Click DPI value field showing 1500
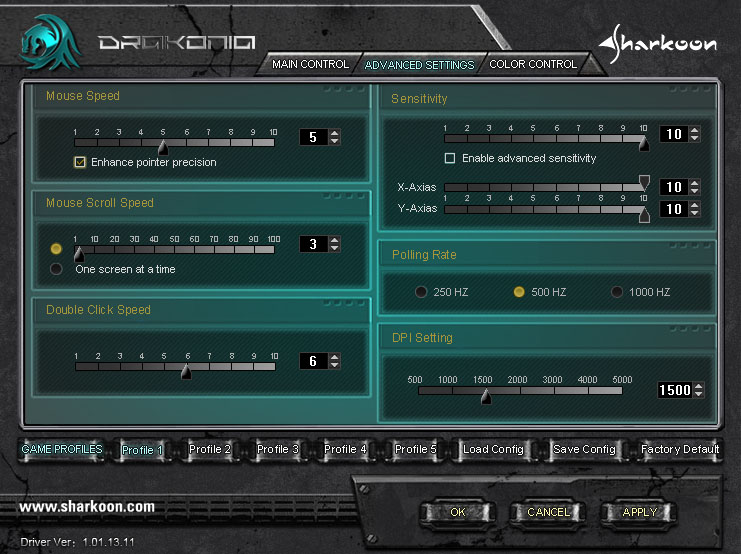 pyautogui.click(x=675, y=390)
